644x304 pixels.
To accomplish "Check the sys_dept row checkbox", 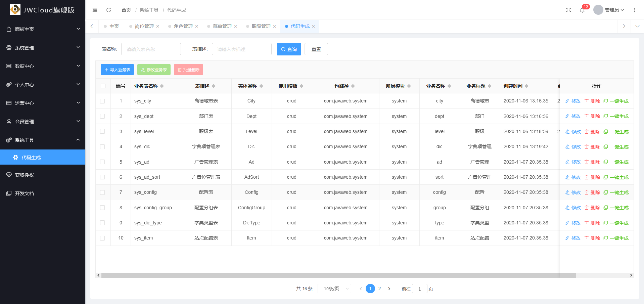I will (102, 116).
